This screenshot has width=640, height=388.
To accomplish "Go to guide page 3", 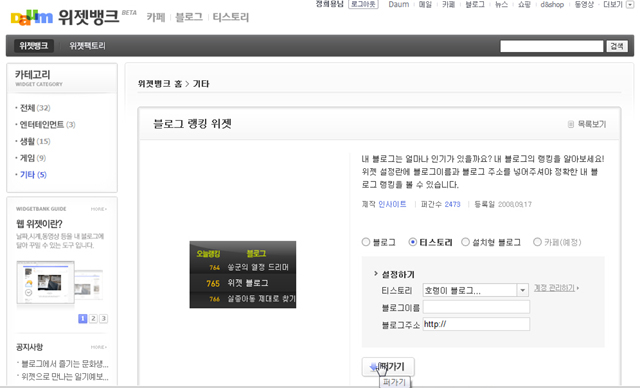I will (x=103, y=318).
